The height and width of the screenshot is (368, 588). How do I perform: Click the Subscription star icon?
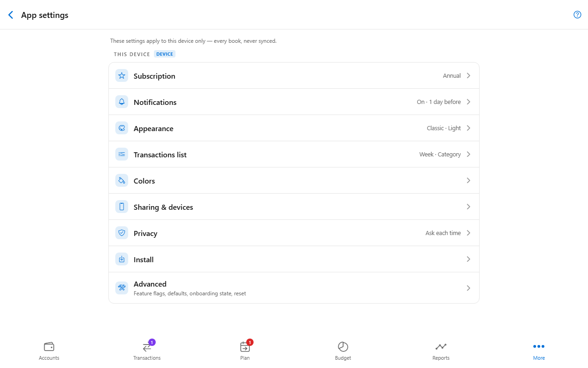coord(122,75)
